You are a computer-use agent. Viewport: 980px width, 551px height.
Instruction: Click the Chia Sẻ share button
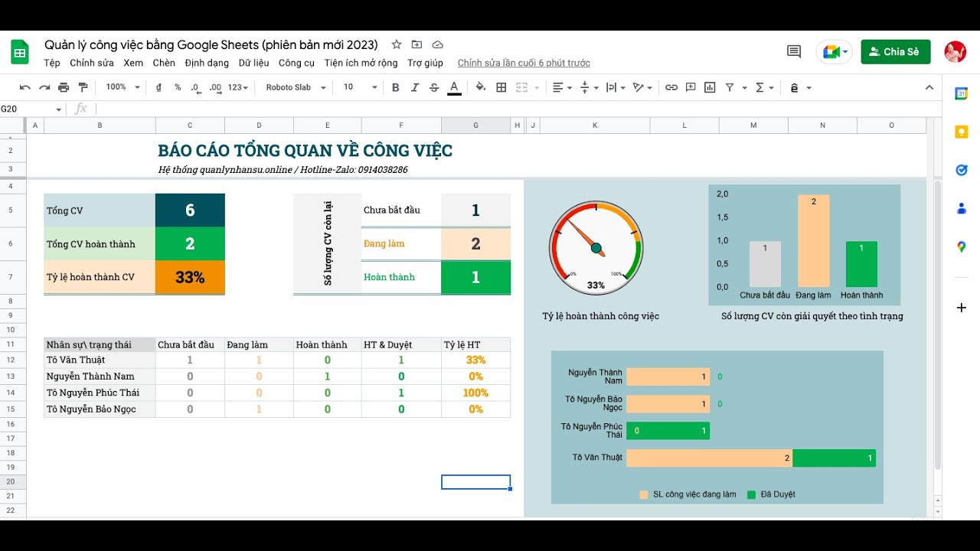(x=896, y=51)
